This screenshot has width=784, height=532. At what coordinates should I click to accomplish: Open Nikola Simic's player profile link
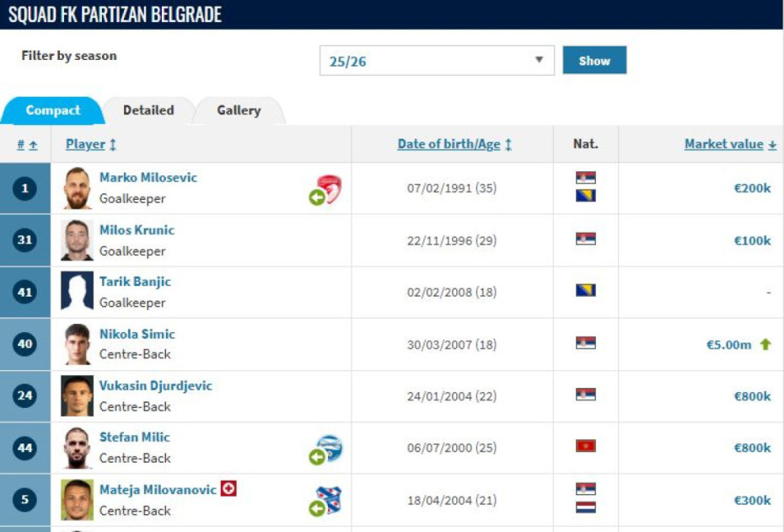[137, 334]
